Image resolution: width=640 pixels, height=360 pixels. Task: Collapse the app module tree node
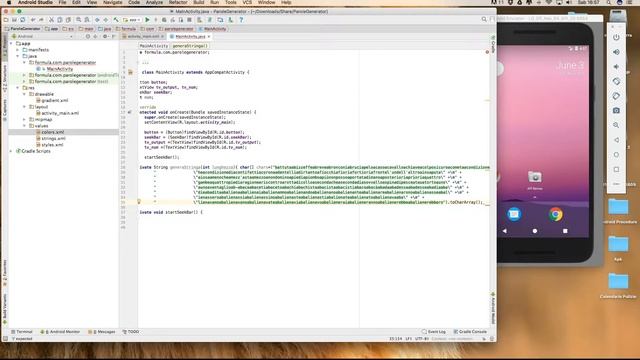[11, 43]
